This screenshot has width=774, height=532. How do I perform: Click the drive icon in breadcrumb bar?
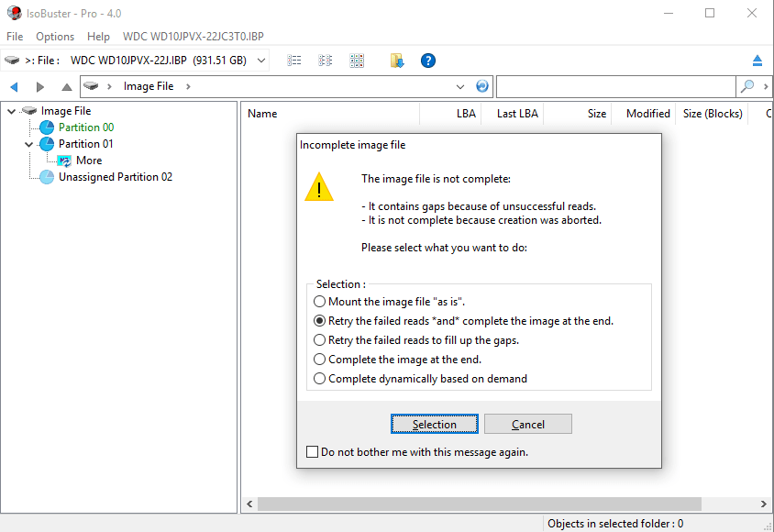[x=91, y=86]
